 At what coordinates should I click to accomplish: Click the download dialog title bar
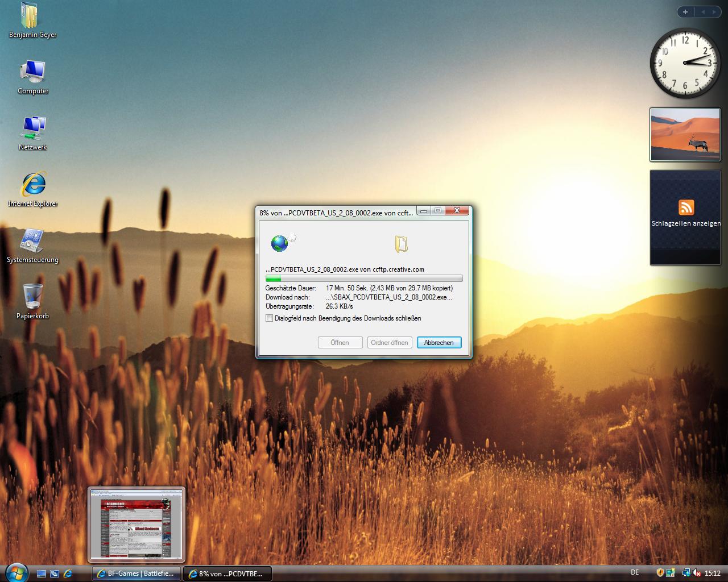pos(337,213)
